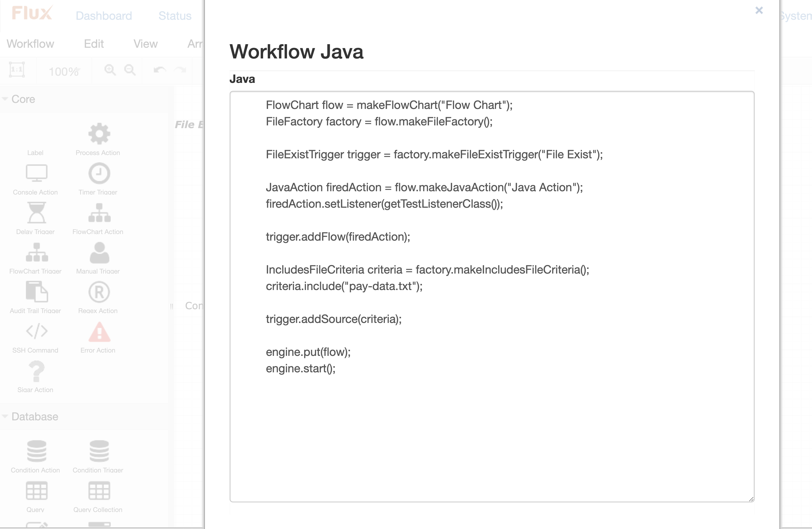The height and width of the screenshot is (529, 812).
Task: Click the 'JavaAction firedAction' code line
Action: 424,187
